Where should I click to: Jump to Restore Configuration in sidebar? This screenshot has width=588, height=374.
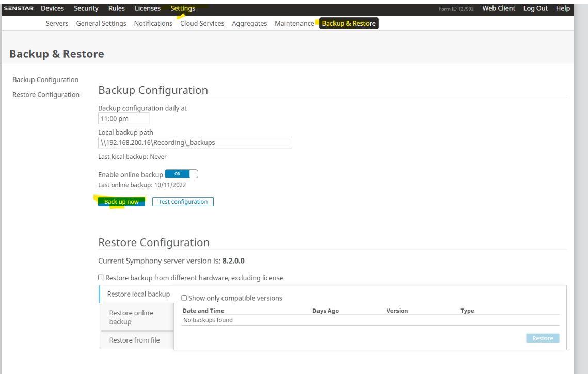click(46, 95)
